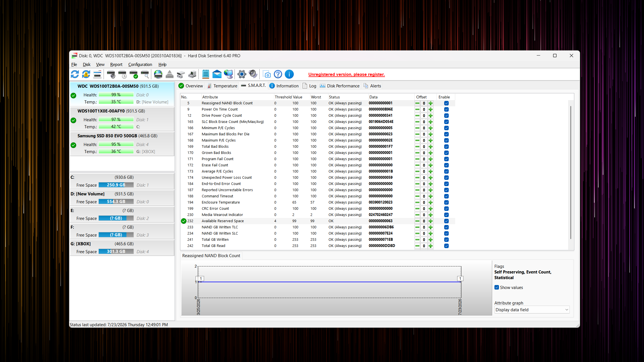Viewport: 644px width, 362px height.
Task: Run the disk with clock self-test icon
Action: [122, 74]
